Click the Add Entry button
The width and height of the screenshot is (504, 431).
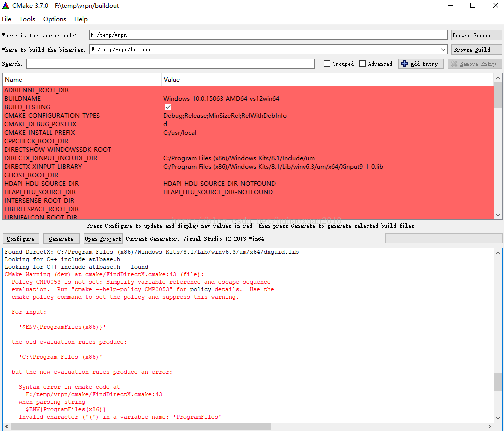(421, 64)
